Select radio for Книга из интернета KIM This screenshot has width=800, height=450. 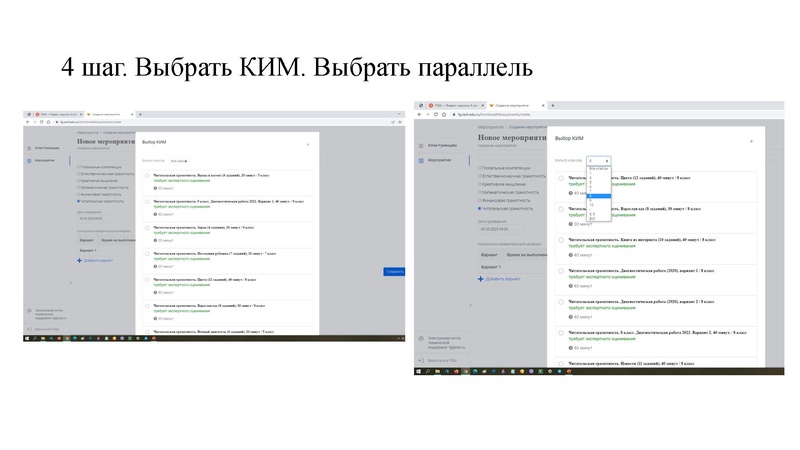click(x=561, y=240)
